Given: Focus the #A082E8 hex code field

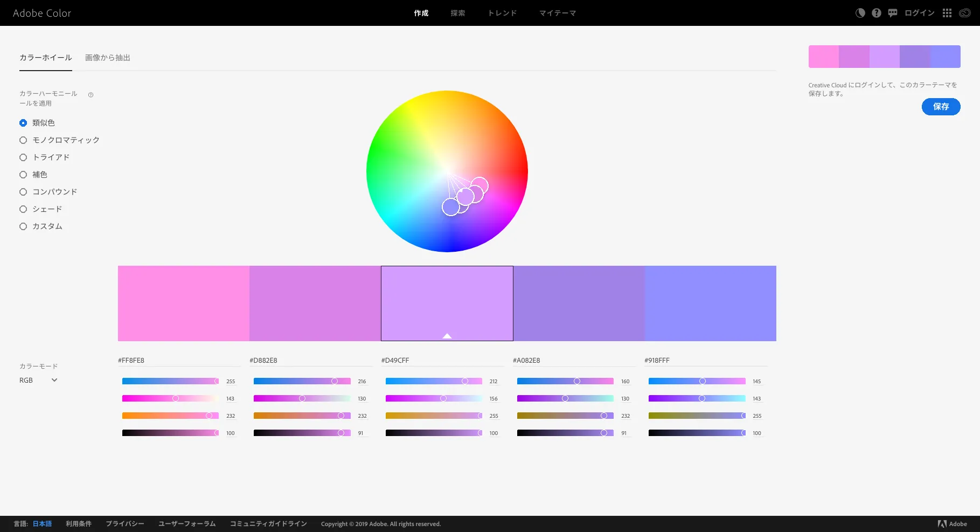Looking at the screenshot, I should click(x=574, y=360).
